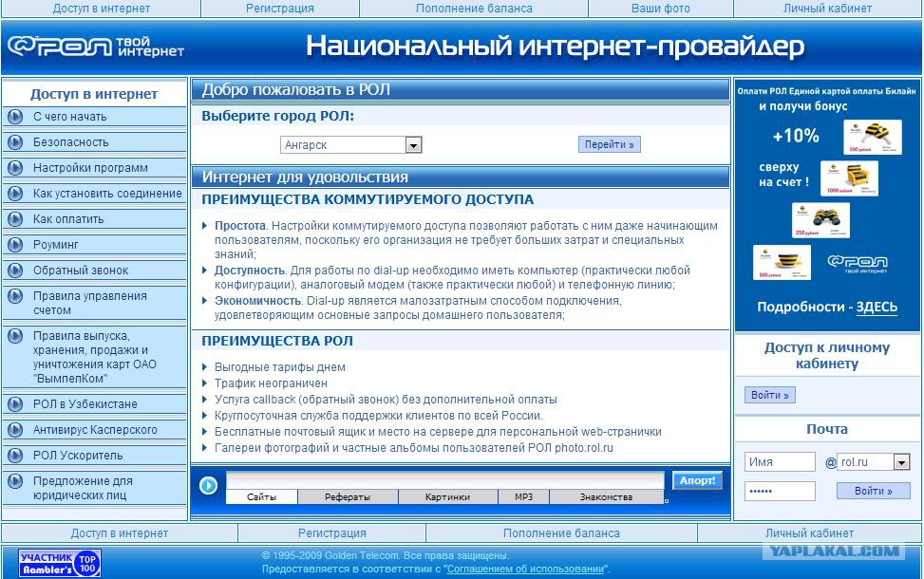Open 'Роуминг' sidebar link
This screenshot has width=924, height=579.
tap(55, 245)
